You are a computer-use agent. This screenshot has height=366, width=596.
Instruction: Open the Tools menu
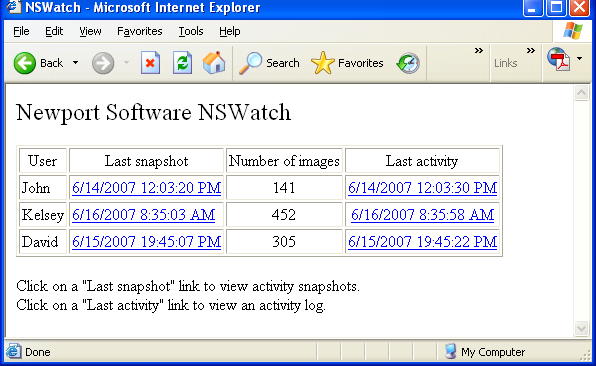191,31
